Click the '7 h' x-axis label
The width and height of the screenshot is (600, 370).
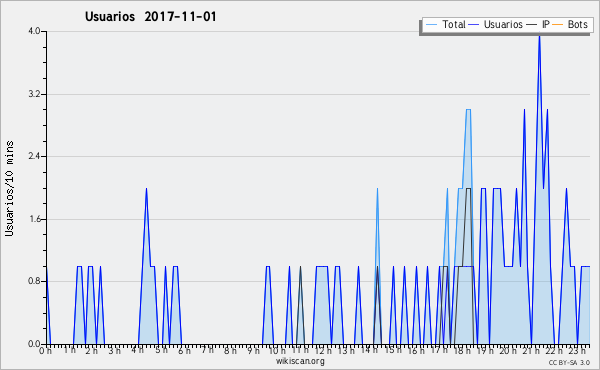point(207,350)
